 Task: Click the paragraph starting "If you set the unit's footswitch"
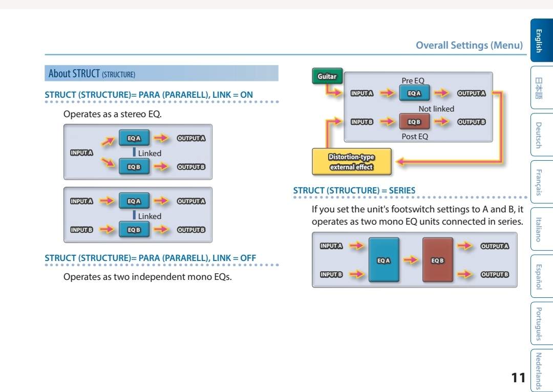pyautogui.click(x=418, y=215)
